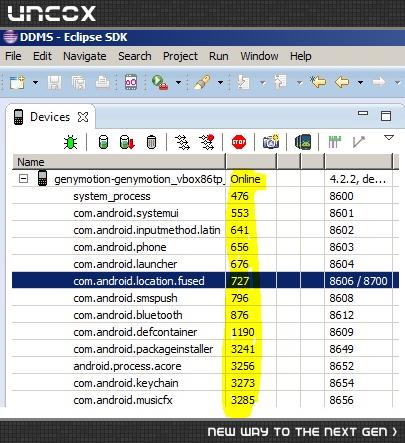Click the Dump View Hierarchy icon
405x443 pixels.
pos(303,142)
